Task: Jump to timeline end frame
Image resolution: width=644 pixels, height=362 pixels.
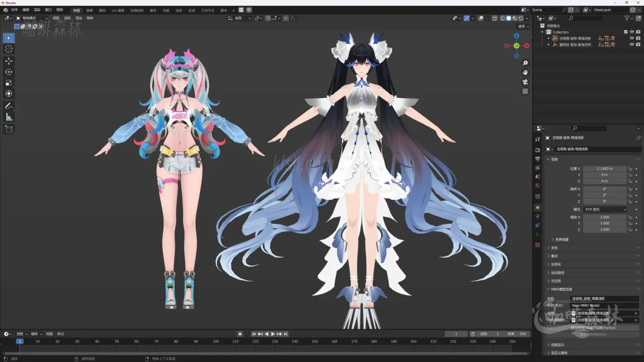Action: click(286, 334)
